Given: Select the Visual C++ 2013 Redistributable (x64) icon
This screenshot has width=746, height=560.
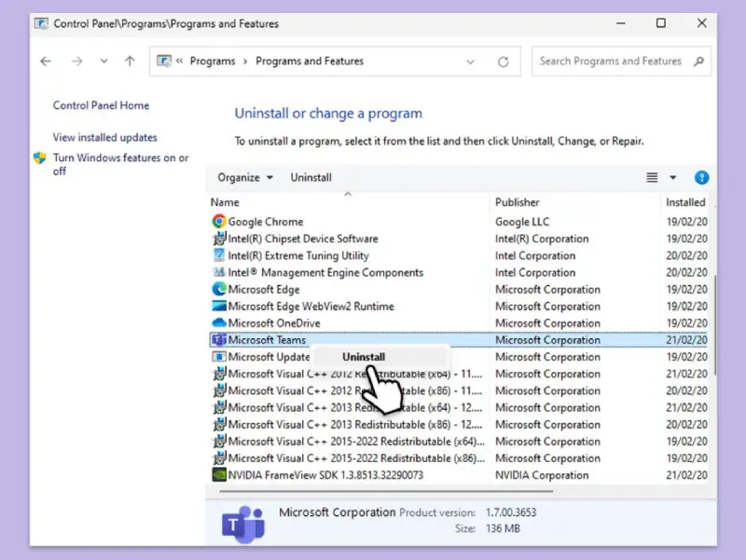Looking at the screenshot, I should coord(219,407).
